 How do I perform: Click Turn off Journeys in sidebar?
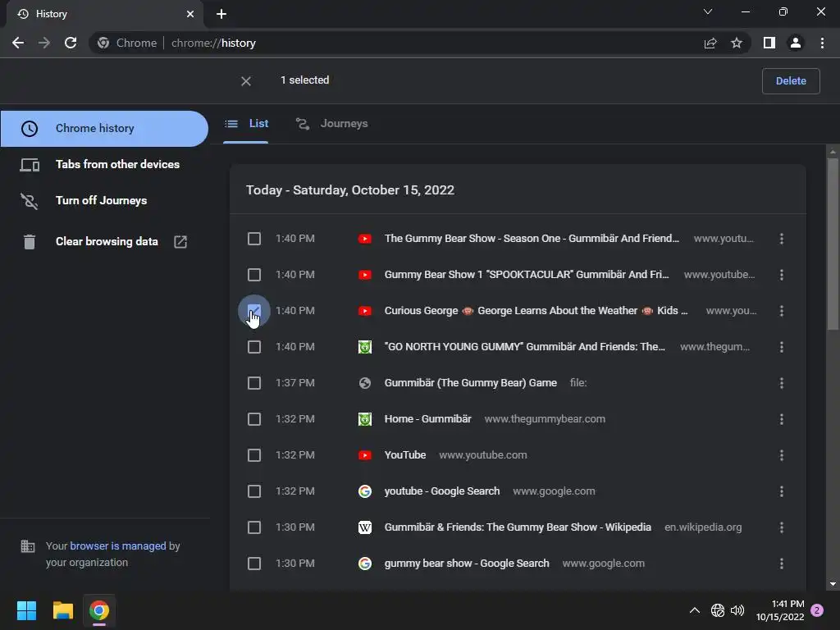[x=104, y=200]
